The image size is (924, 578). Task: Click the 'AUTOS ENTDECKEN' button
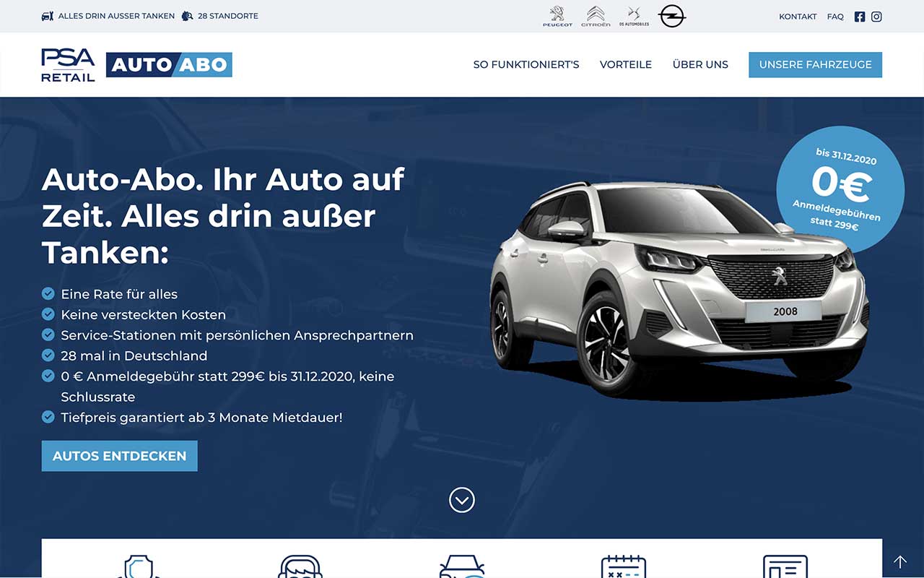[119, 456]
